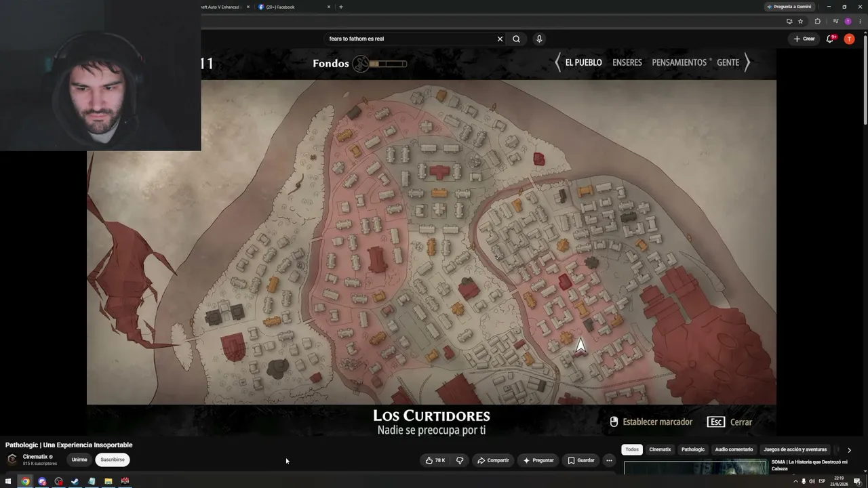Open Chrome from the taskbar
This screenshot has width=868, height=488.
(25, 481)
